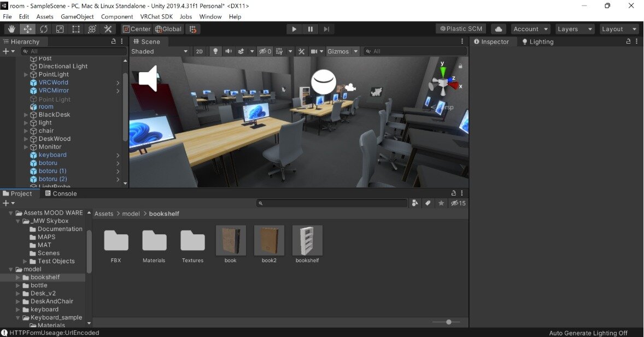The width and height of the screenshot is (644, 337).
Task: Adjust the asset icon size slider
Action: coord(449,322)
